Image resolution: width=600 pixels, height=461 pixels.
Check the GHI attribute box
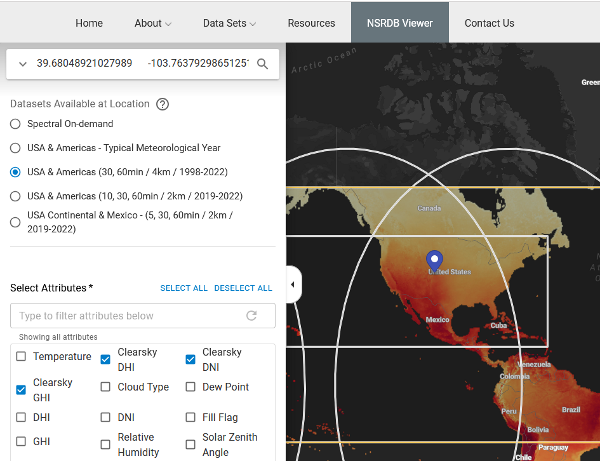(x=21, y=441)
